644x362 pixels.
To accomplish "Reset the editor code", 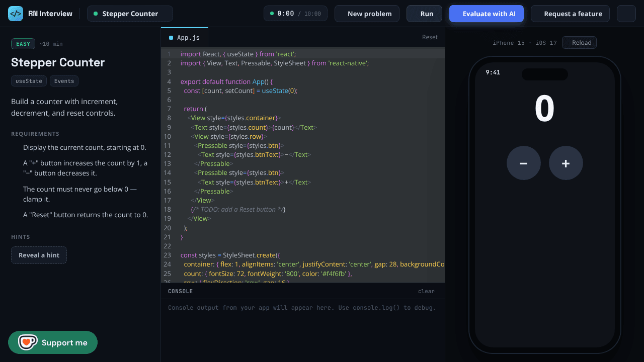I will pyautogui.click(x=430, y=37).
